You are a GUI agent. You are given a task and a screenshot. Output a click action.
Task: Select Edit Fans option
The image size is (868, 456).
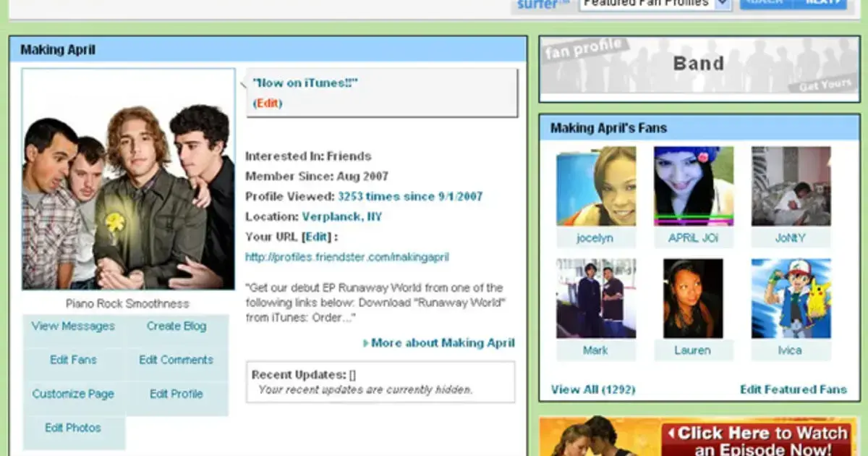[x=73, y=360]
